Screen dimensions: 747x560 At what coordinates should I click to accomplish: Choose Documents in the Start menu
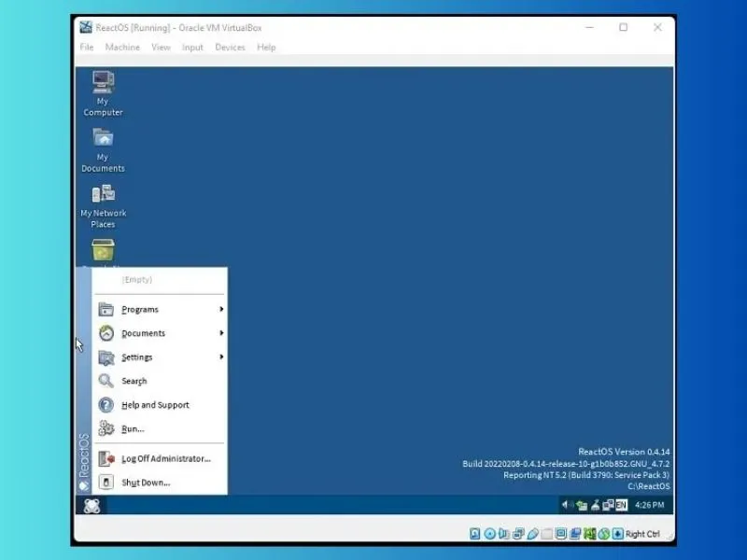coord(160,333)
